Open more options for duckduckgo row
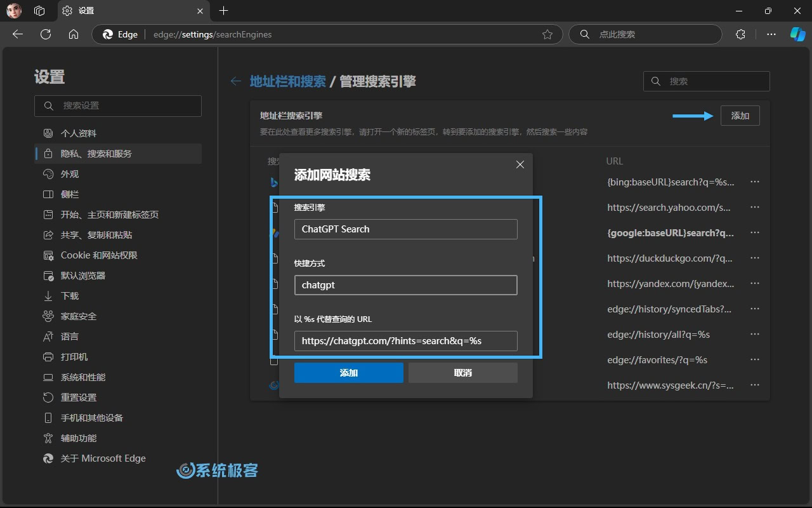Image resolution: width=812 pixels, height=508 pixels. 755,258
